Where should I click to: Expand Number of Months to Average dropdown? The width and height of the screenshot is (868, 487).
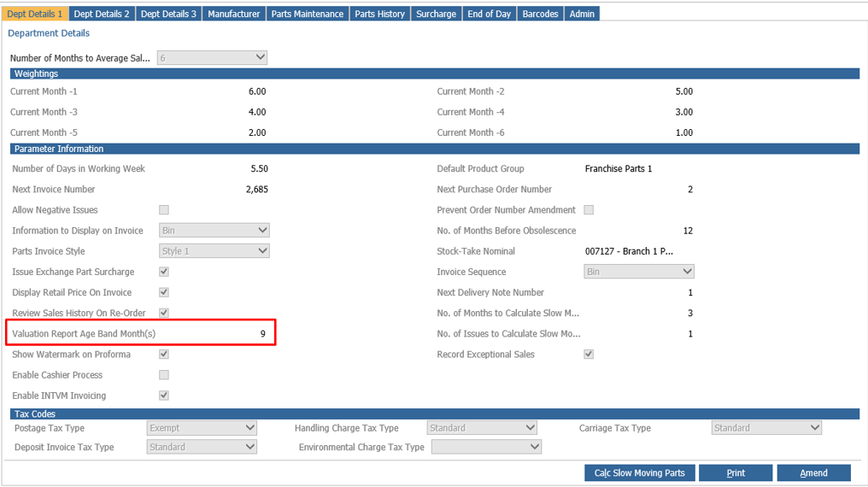click(212, 57)
